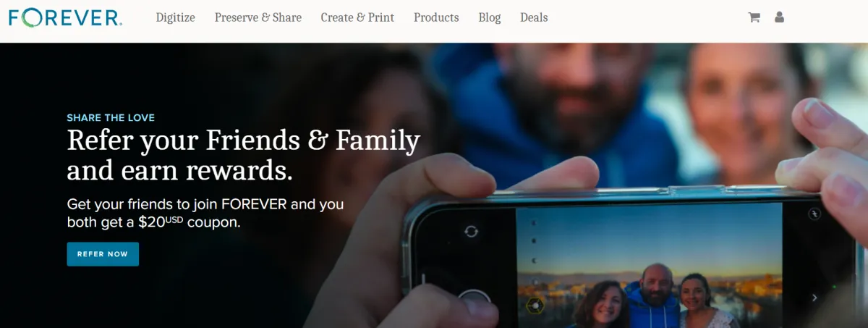Click the right chevron arrow on the phone
868x328 pixels.
coord(815,297)
